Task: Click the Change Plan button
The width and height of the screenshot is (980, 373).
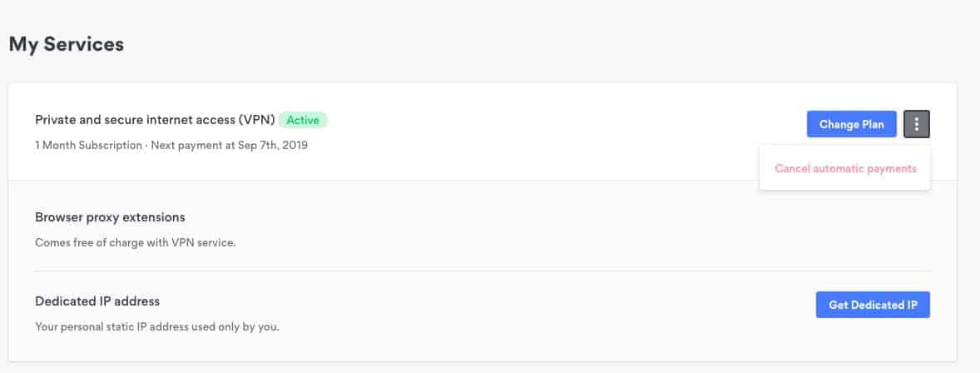Action: pyautogui.click(x=851, y=124)
